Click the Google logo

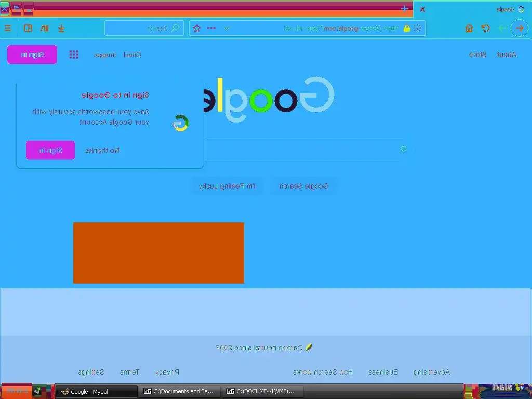tap(269, 99)
